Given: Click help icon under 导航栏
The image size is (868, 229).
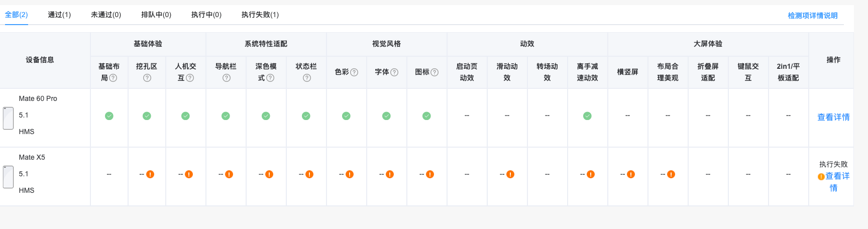Looking at the screenshot, I should tap(227, 78).
